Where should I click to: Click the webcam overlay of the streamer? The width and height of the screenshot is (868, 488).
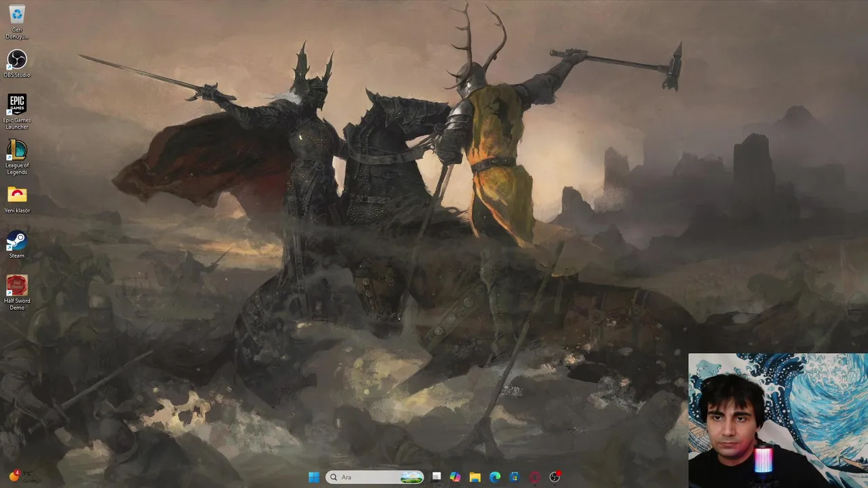(x=778, y=420)
